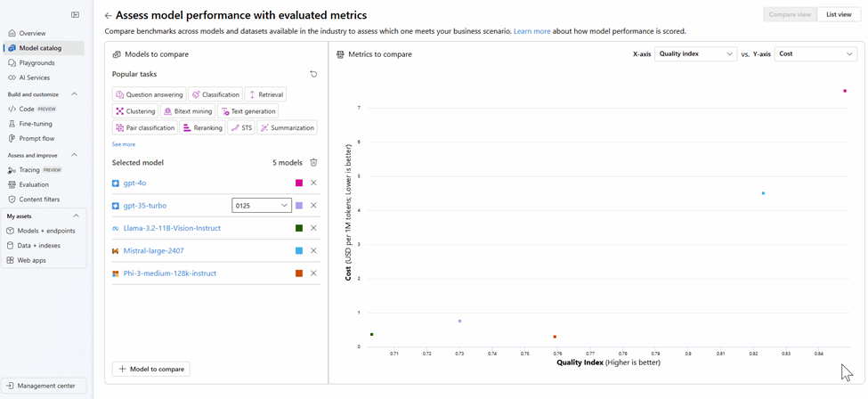Click the Management center arrow icon
Image resolution: width=868 pixels, height=399 pixels.
(10, 386)
